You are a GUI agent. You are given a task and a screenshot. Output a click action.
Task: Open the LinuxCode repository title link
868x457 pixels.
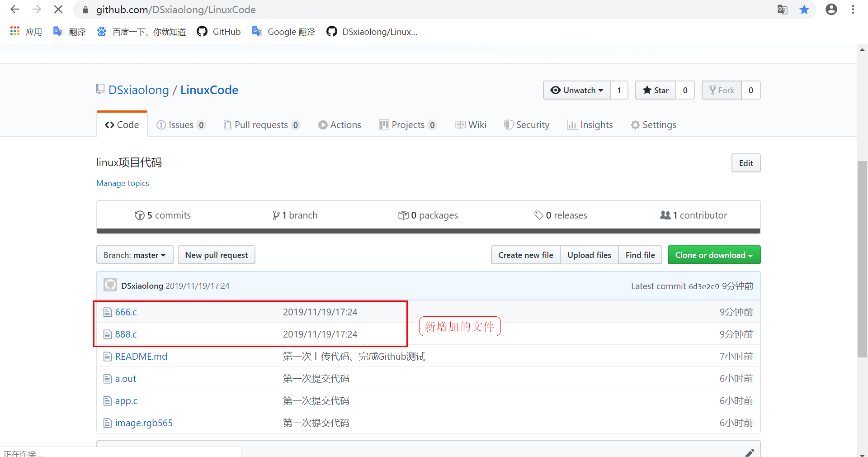coord(209,90)
